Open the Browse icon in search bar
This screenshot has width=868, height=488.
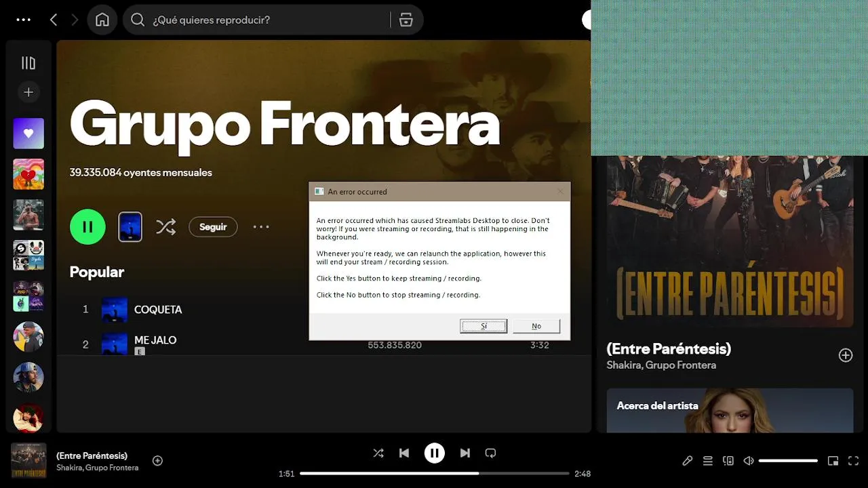406,20
